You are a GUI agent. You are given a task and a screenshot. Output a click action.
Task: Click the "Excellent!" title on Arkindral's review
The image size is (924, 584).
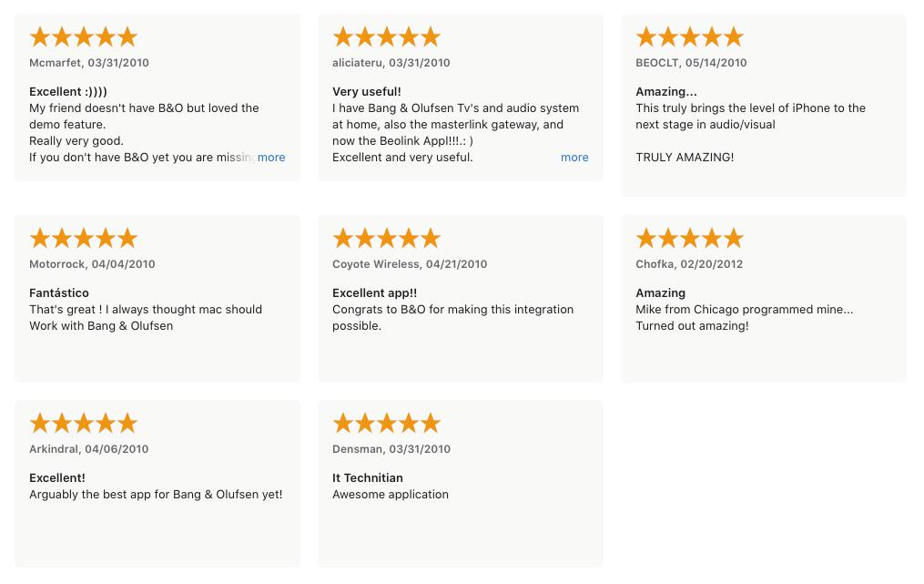click(57, 478)
